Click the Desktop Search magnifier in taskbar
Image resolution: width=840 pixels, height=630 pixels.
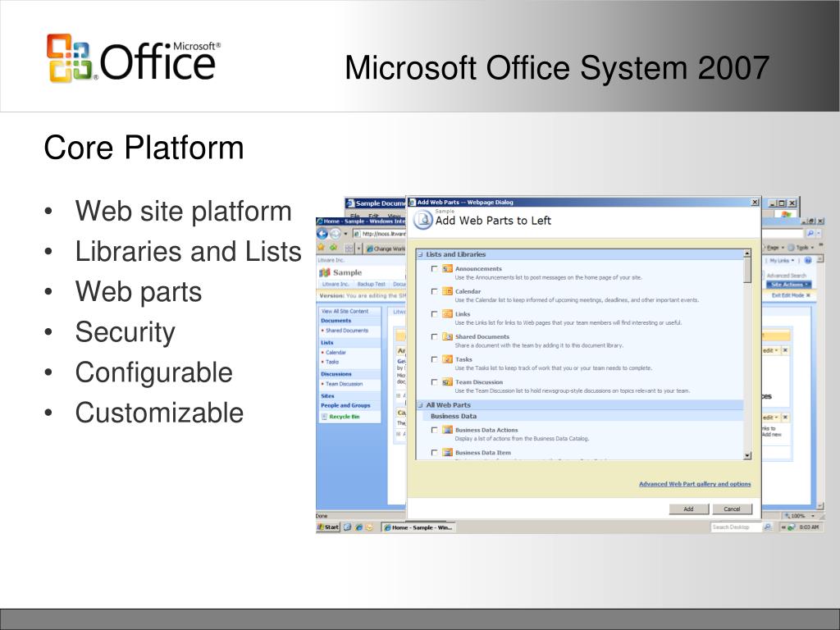pos(767,527)
